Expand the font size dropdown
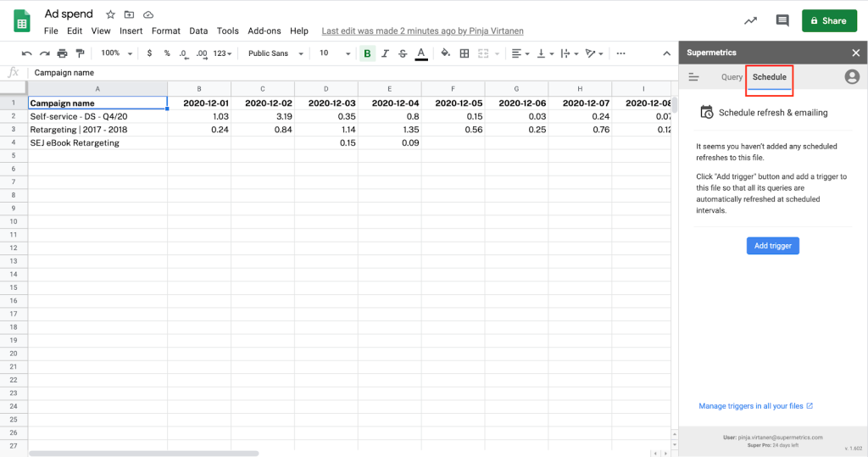 [334, 53]
